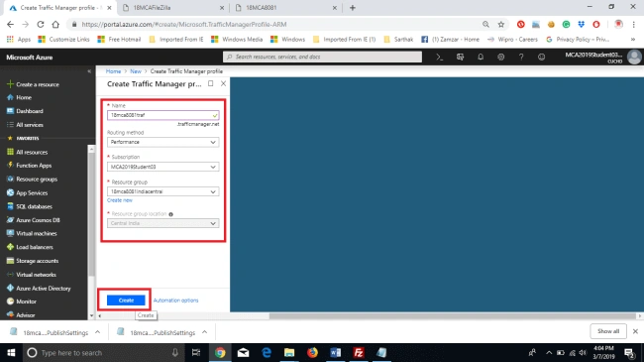Open portal settings gear
This screenshot has height=362, width=644.
coord(500,58)
